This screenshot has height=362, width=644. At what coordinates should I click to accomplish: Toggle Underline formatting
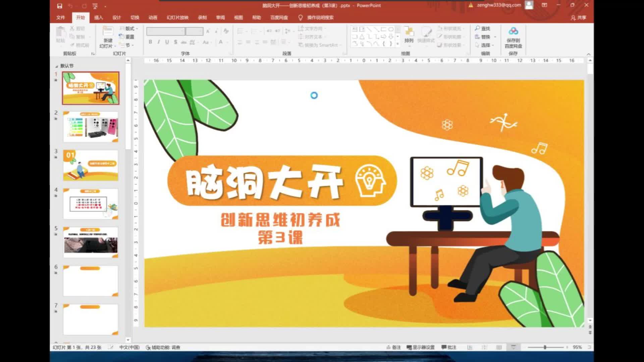167,42
